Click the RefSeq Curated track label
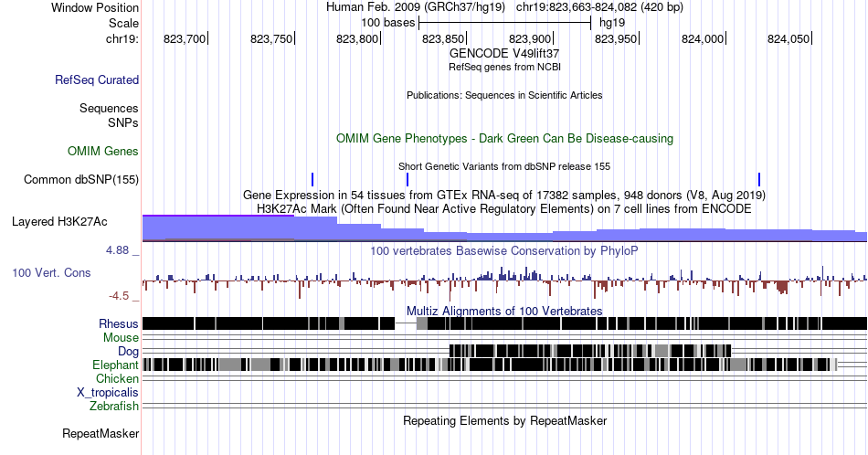 tap(96, 79)
